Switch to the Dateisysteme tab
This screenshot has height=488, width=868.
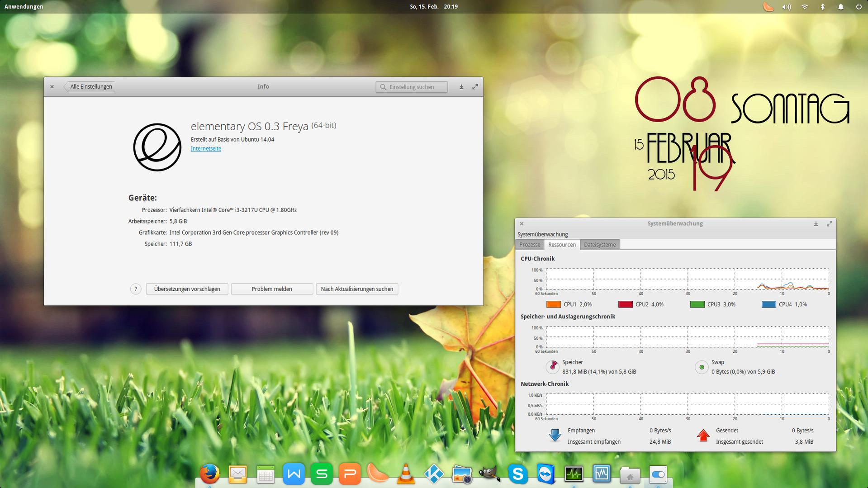tap(600, 245)
